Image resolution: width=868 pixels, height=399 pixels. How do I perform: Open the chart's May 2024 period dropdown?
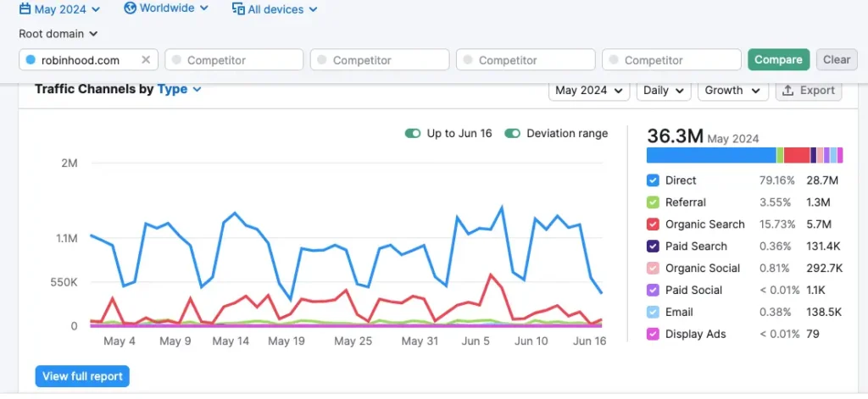point(589,90)
